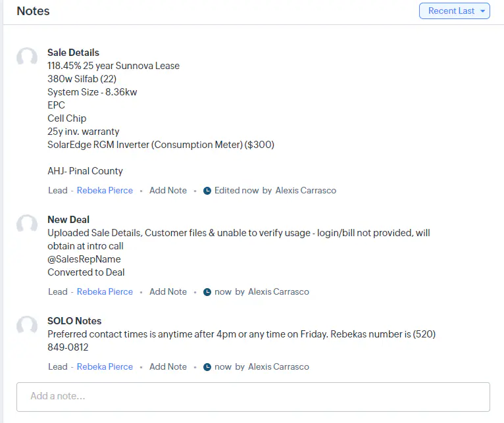Click '25y inv. warranty' line
The width and height of the screenshot is (504, 423).
click(x=84, y=132)
